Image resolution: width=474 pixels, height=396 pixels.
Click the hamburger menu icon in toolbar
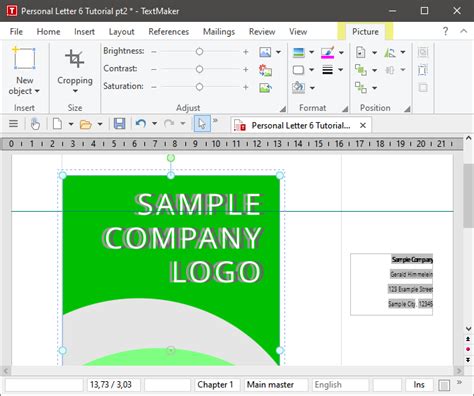click(13, 124)
